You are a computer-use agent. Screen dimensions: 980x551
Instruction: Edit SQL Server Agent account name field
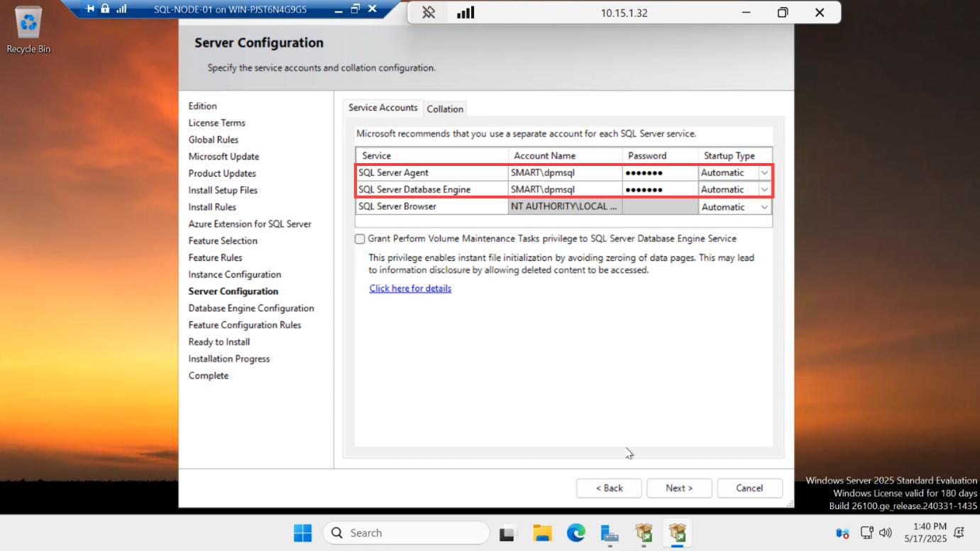[565, 173]
